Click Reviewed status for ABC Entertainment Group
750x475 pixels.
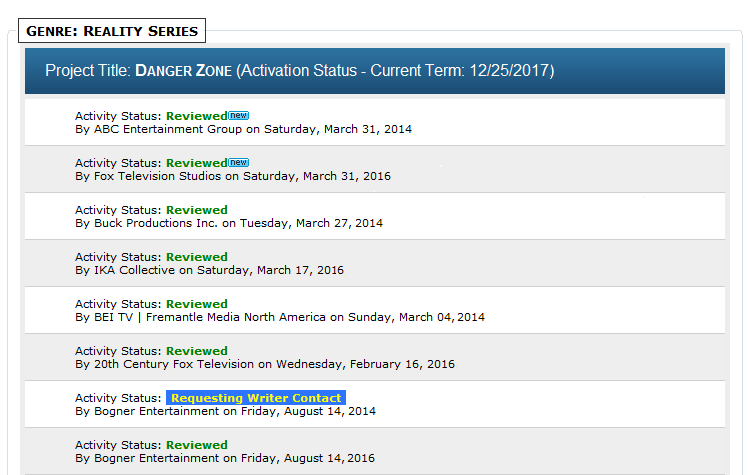pyautogui.click(x=197, y=116)
